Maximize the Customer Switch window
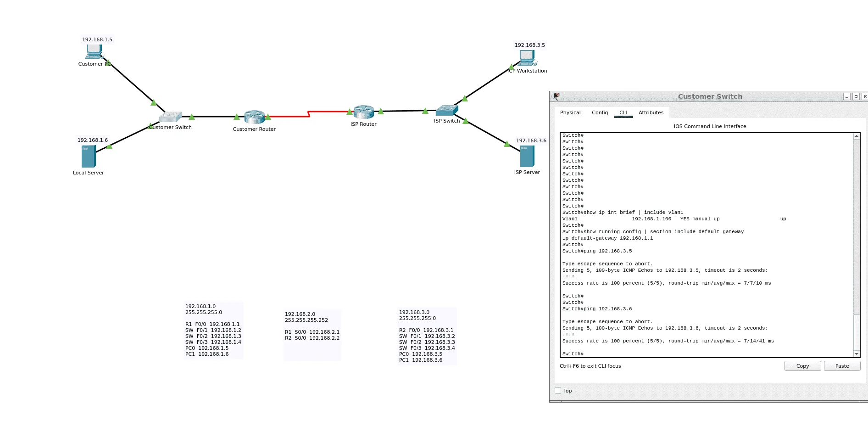Image resolution: width=868 pixels, height=443 pixels. [856, 96]
